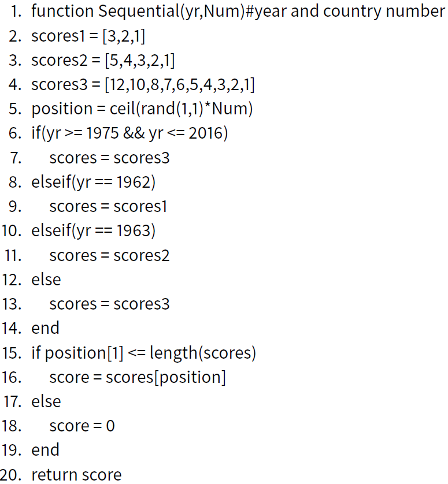The width and height of the screenshot is (448, 484).
Task: Click line 13 scores = scores3
Action: coord(109,304)
